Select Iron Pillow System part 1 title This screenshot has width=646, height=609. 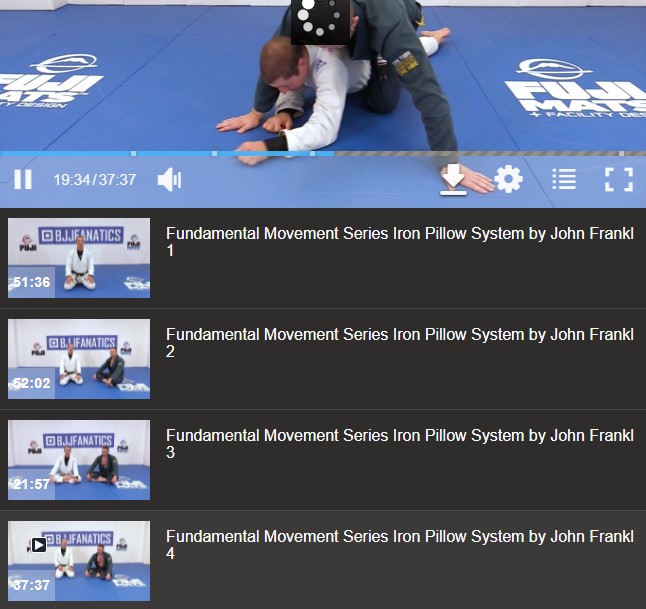[400, 242]
